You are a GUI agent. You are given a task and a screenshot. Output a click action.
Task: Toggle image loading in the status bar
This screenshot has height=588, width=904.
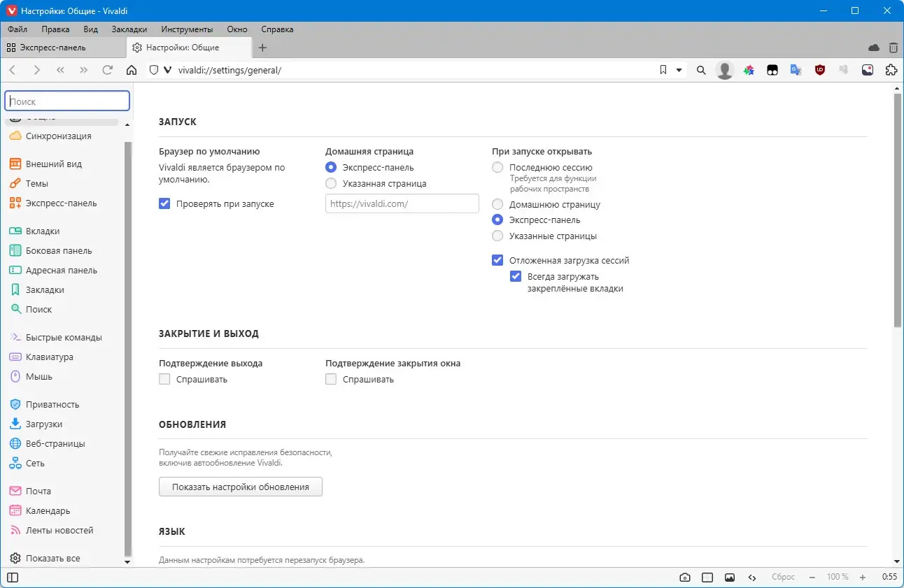click(x=730, y=578)
